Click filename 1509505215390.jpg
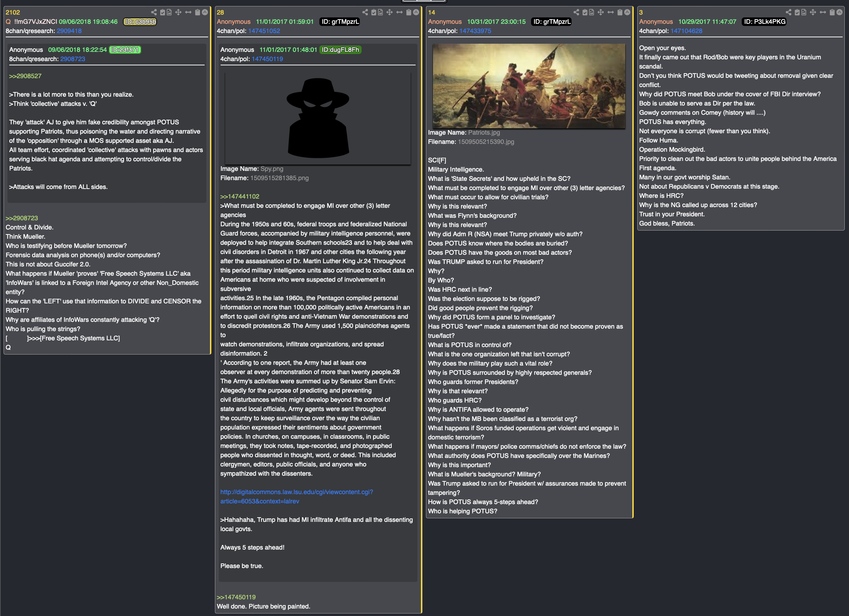This screenshot has width=849, height=616. (x=486, y=141)
